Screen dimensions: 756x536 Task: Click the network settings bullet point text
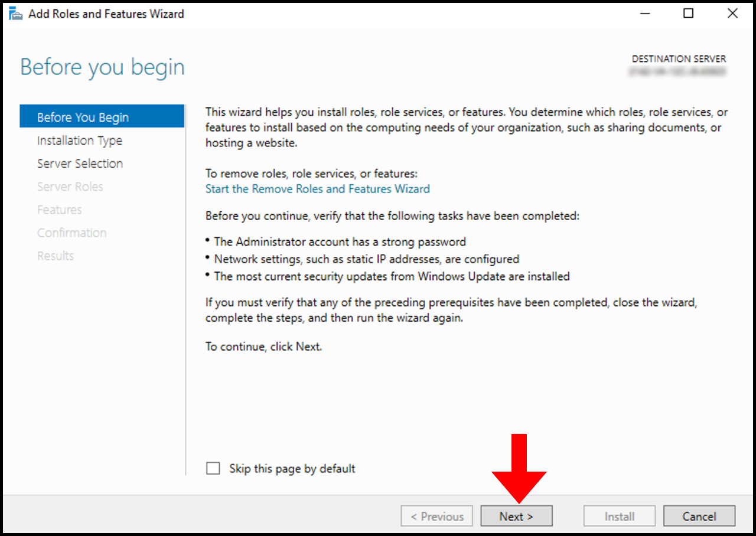point(367,259)
